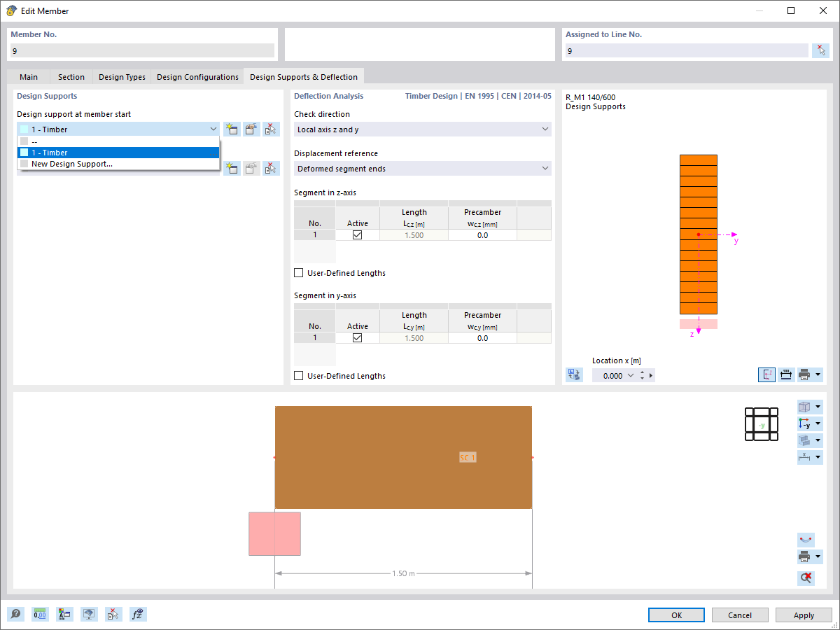Click isometric view cube icon

[x=804, y=407]
